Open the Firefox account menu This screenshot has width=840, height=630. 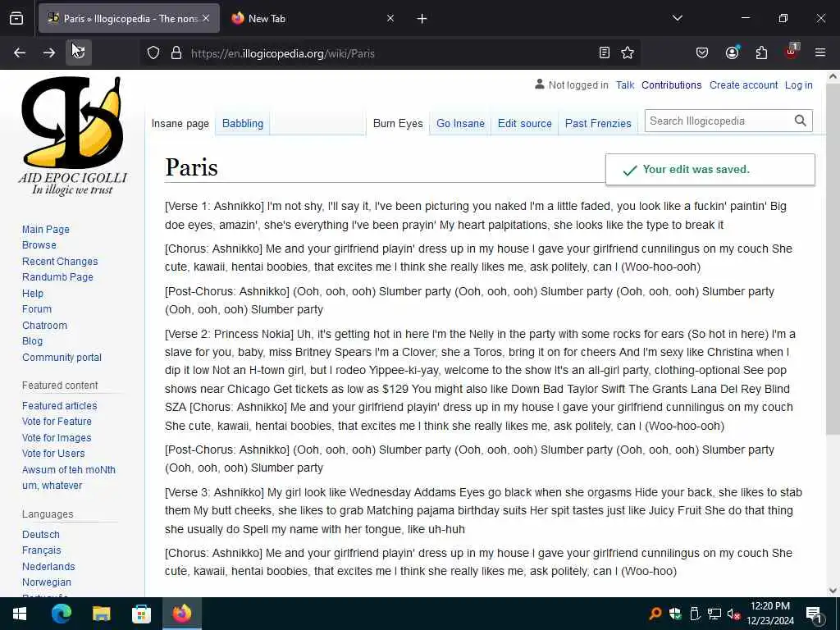pos(732,53)
